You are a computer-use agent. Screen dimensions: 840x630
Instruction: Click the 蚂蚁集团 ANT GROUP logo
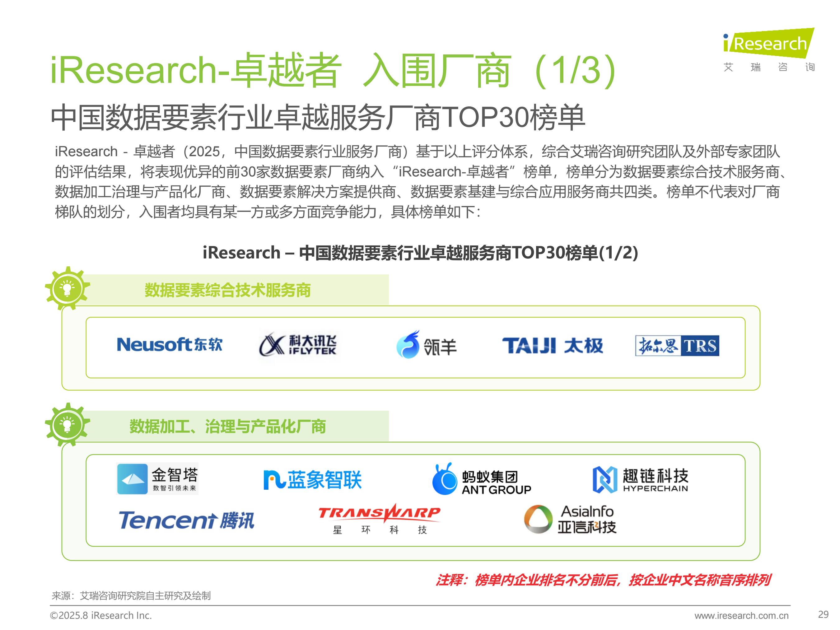(482, 479)
